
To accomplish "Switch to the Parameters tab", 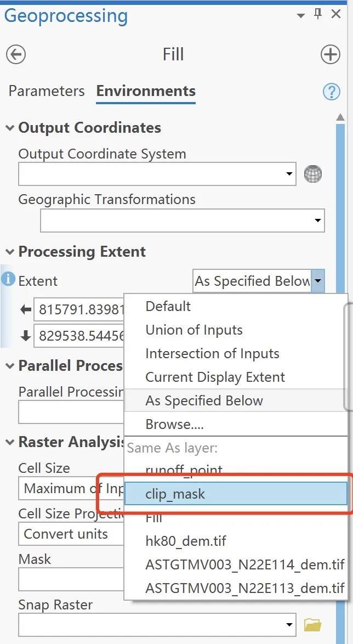I will (x=47, y=91).
